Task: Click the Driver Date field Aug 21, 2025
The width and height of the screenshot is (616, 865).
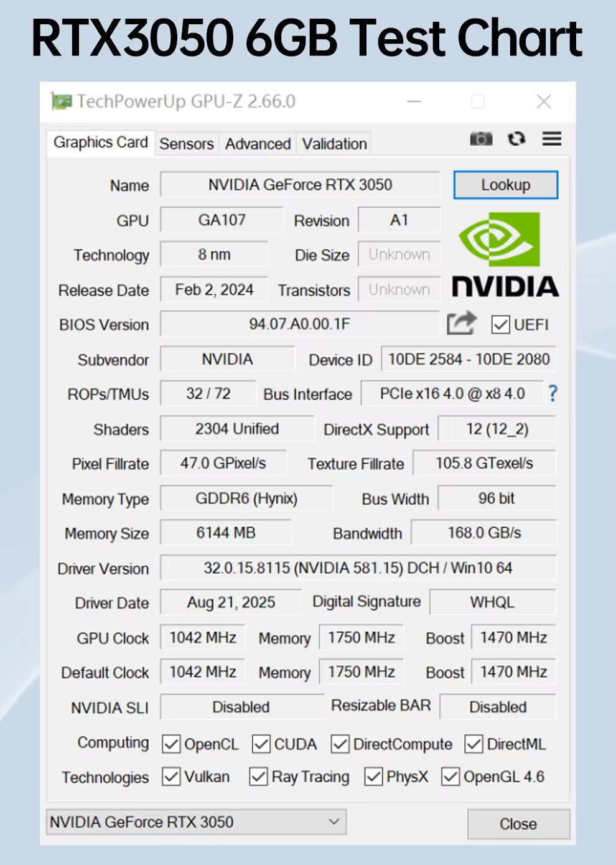Action: point(231,602)
